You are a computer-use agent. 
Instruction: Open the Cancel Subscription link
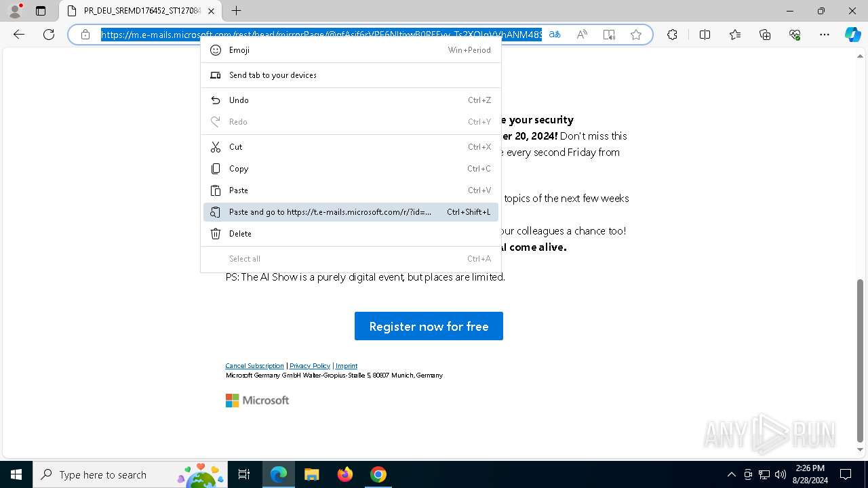pos(254,366)
